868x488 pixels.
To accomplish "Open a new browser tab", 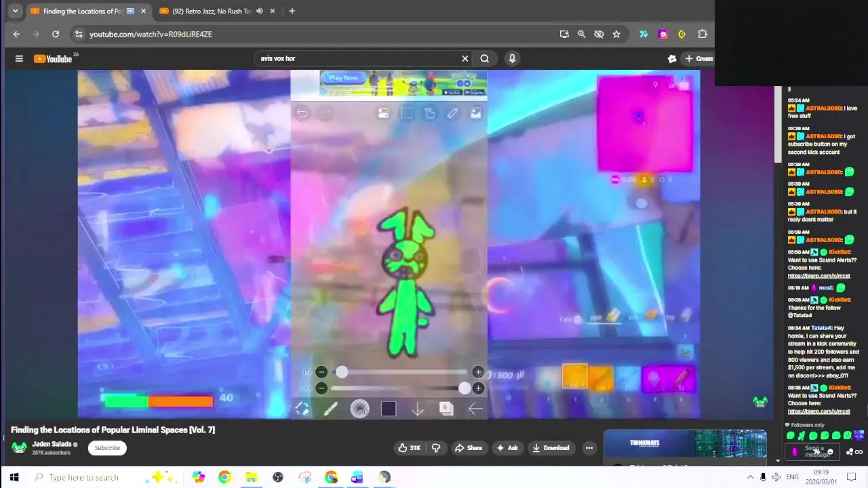I will click(x=292, y=11).
